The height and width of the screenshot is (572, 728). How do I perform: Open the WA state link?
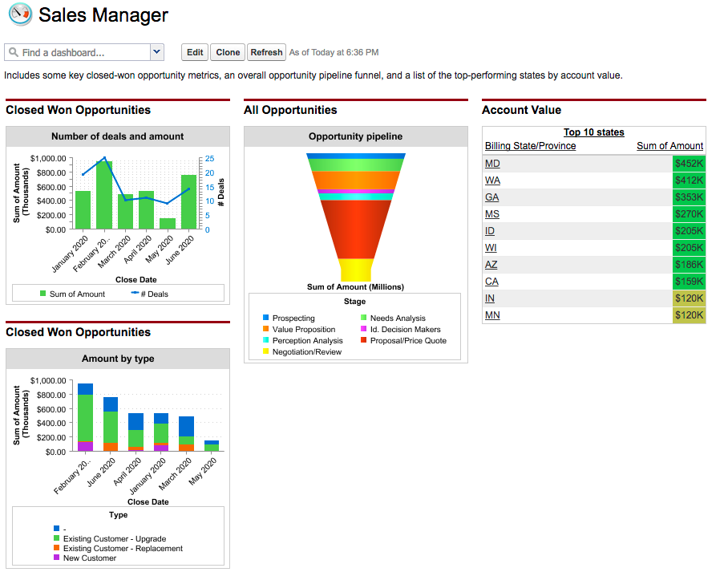(x=492, y=181)
